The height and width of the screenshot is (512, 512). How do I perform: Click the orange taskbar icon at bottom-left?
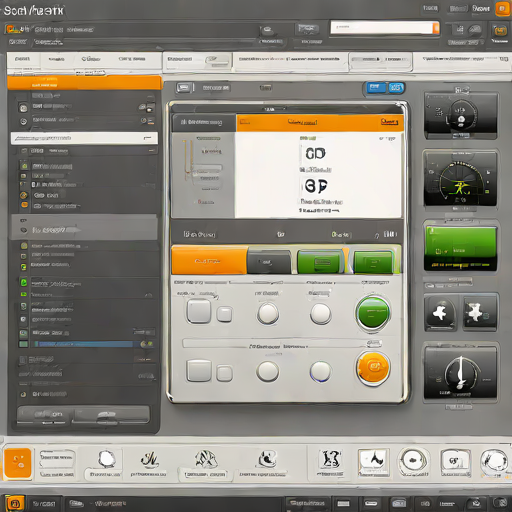14,503
